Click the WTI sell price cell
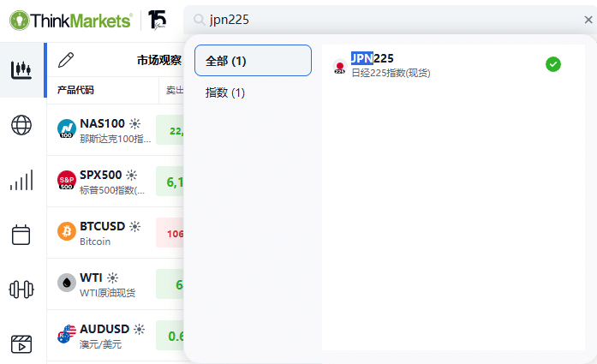597x364 pixels. tap(170, 284)
